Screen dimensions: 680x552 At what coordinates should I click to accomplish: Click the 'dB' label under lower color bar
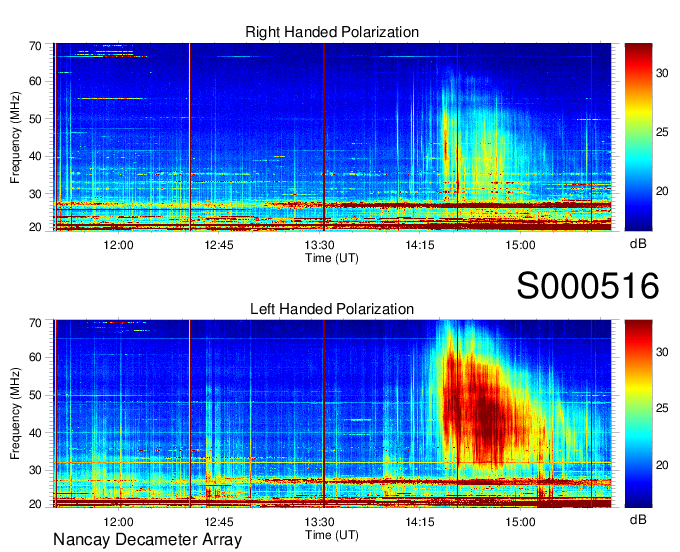pyautogui.click(x=638, y=519)
